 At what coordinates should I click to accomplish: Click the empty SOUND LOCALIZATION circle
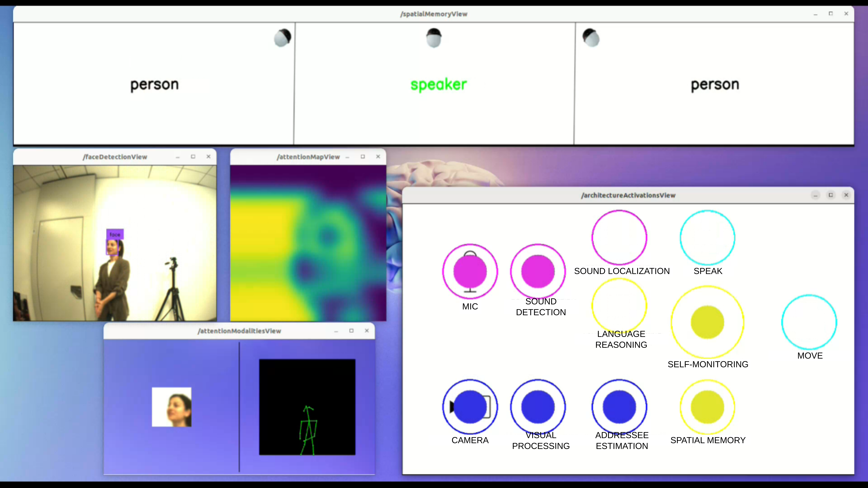coord(619,237)
